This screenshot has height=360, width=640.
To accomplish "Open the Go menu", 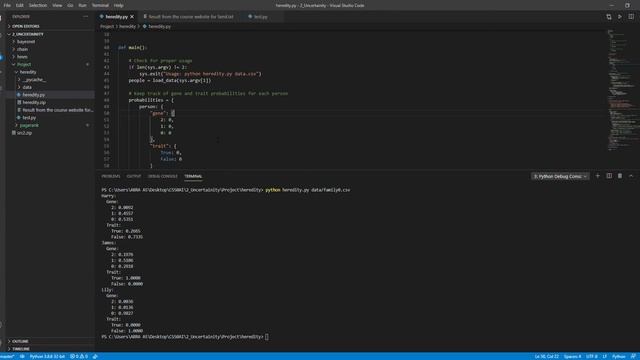I will coord(70,5).
